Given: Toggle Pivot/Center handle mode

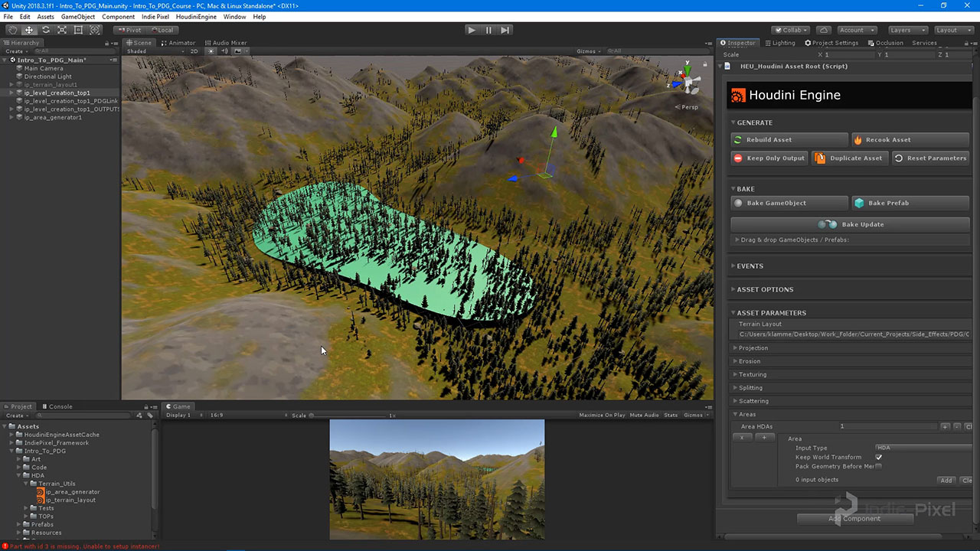Looking at the screenshot, I should 129,30.
